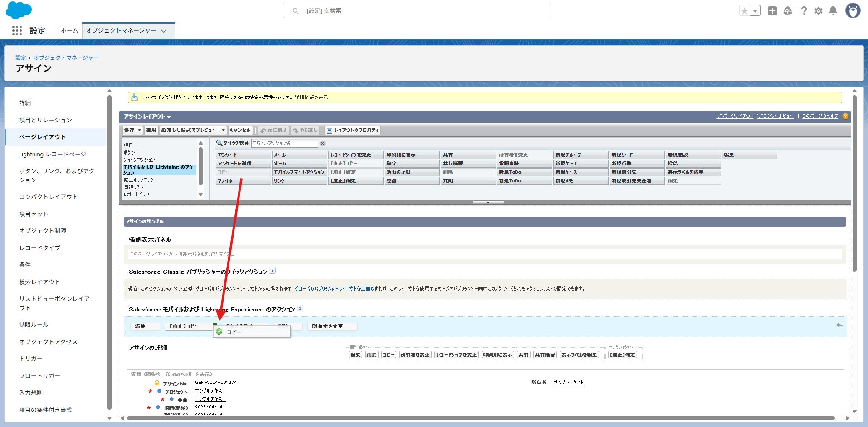The height and width of the screenshot is (427, 868).
Task: Select the モバイルスマートアクション palette item
Action: [299, 172]
